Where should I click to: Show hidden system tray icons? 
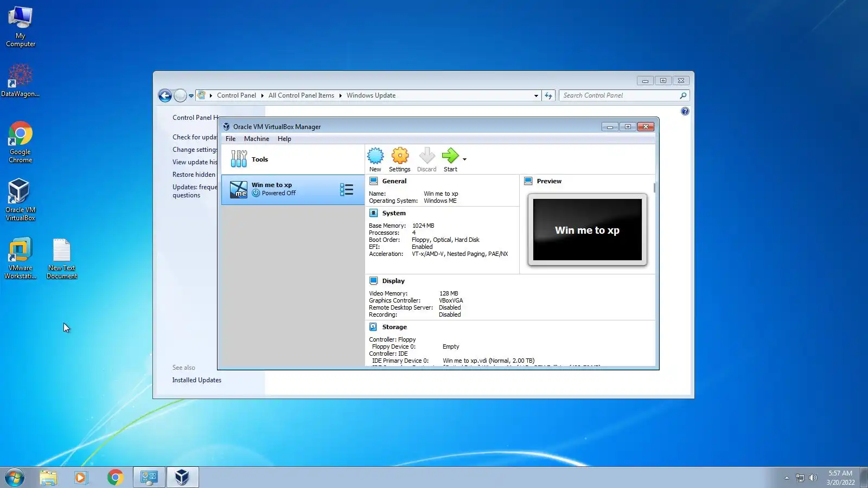coord(787,478)
